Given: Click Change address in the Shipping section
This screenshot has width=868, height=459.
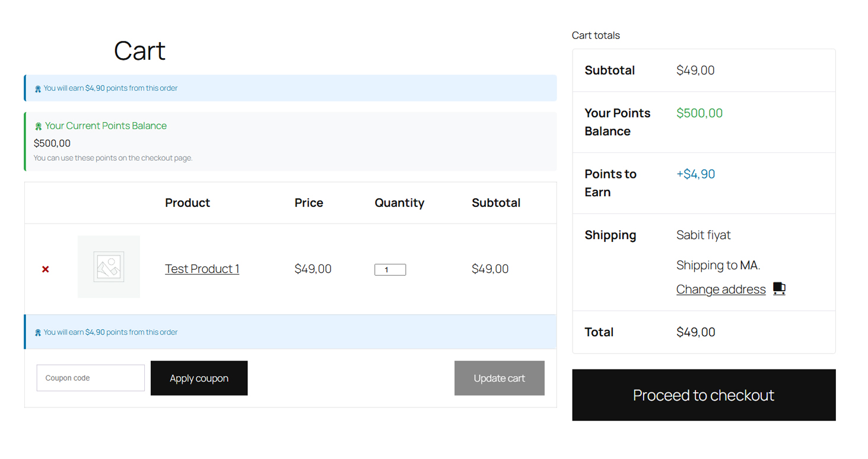Looking at the screenshot, I should click(x=720, y=289).
